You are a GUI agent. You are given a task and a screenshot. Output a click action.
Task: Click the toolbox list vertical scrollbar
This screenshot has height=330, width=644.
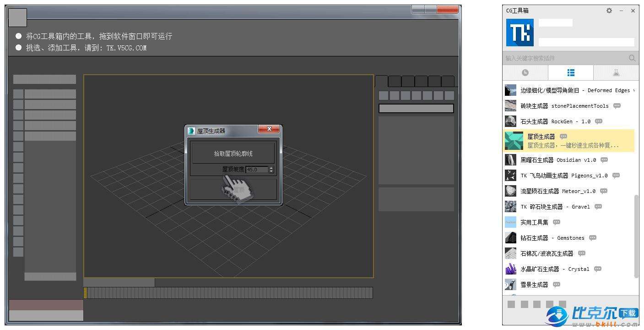coord(636,236)
